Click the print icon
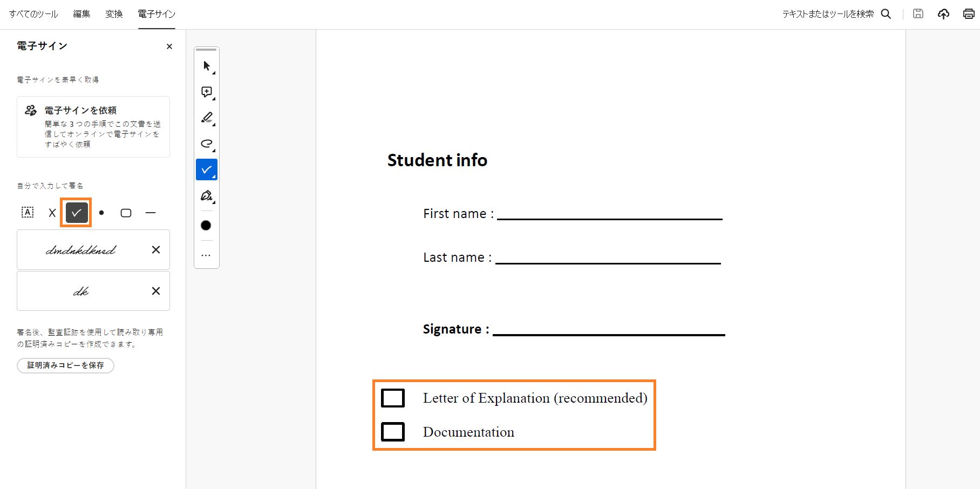The image size is (980, 489). coord(969,14)
